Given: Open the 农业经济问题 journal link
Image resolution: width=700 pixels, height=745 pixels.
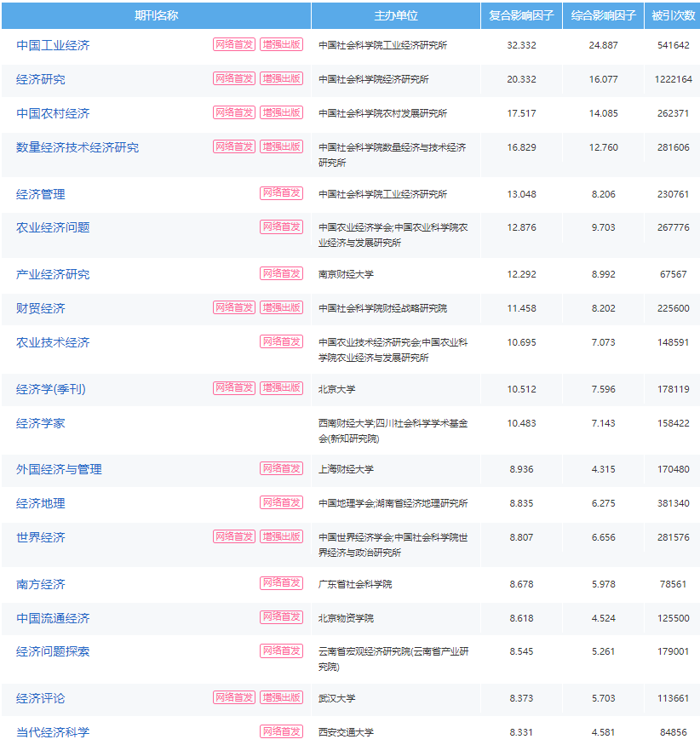Looking at the screenshot, I should [53, 227].
